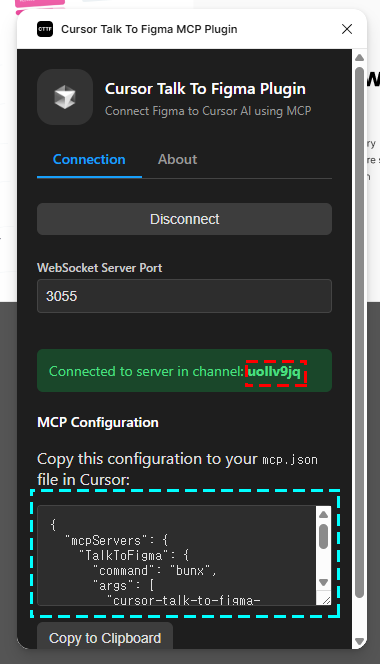This screenshot has height=664, width=380.
Task: Click the Disconnect button
Action: click(184, 219)
